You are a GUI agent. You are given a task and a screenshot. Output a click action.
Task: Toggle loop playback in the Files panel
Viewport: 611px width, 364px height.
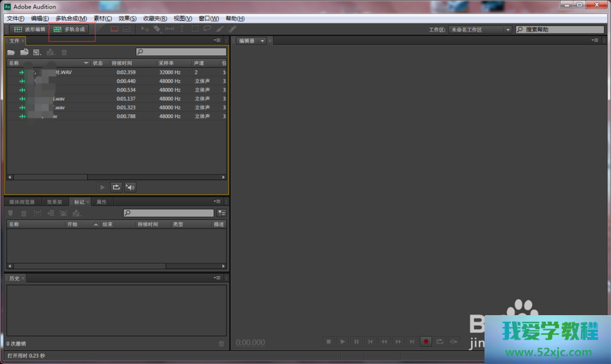116,187
